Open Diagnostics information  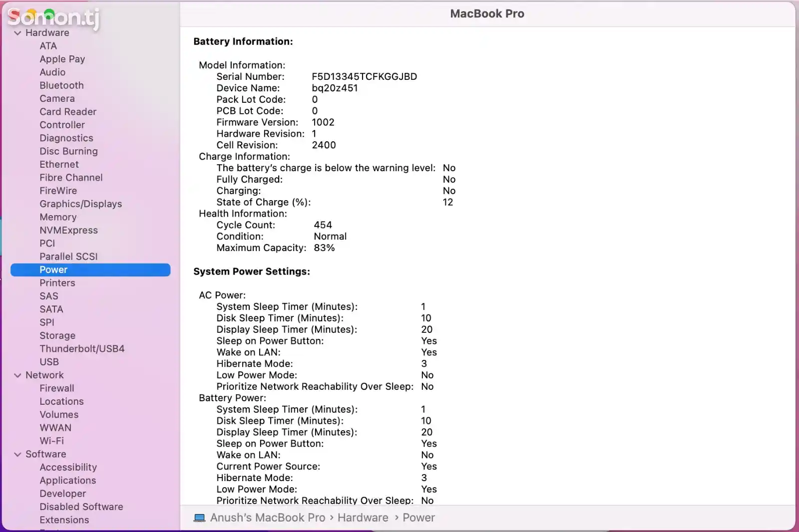66,138
